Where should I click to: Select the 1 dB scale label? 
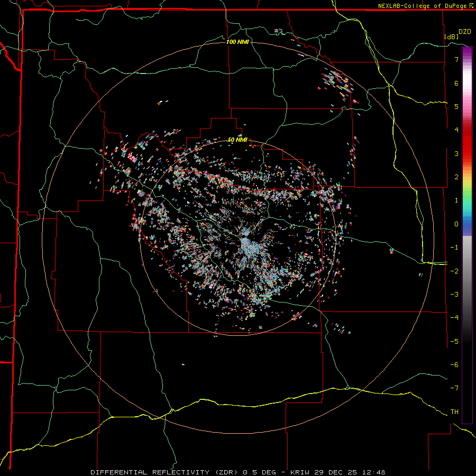tap(456, 200)
